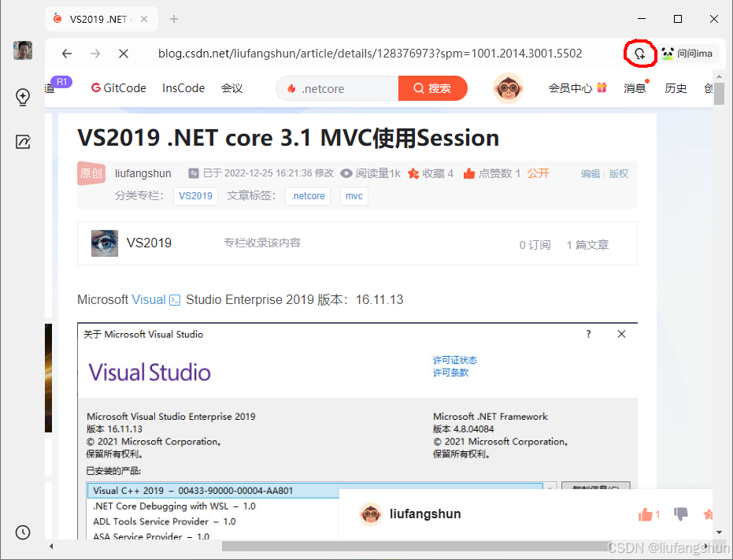Click the article title heading
Viewport: 733px width, 560px height.
coord(288,138)
